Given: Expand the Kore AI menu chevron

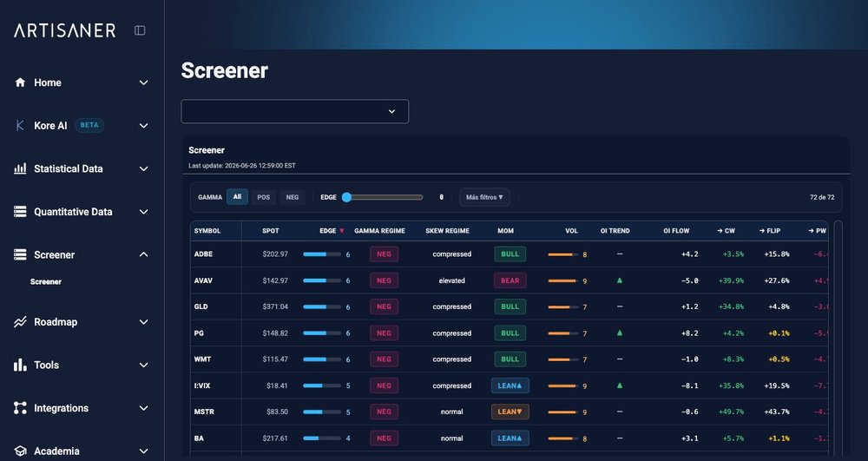Looking at the screenshot, I should pos(143,126).
